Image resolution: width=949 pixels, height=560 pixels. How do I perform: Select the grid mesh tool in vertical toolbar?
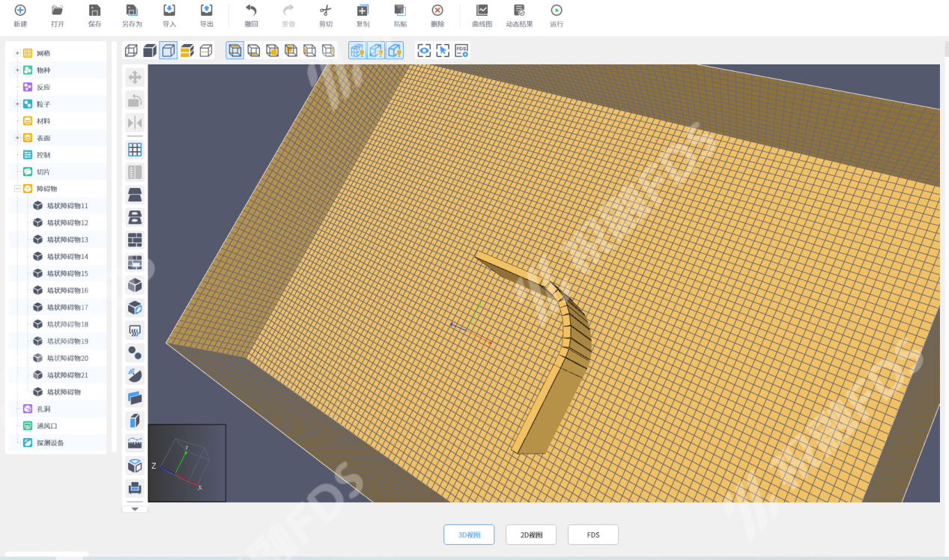[x=135, y=150]
